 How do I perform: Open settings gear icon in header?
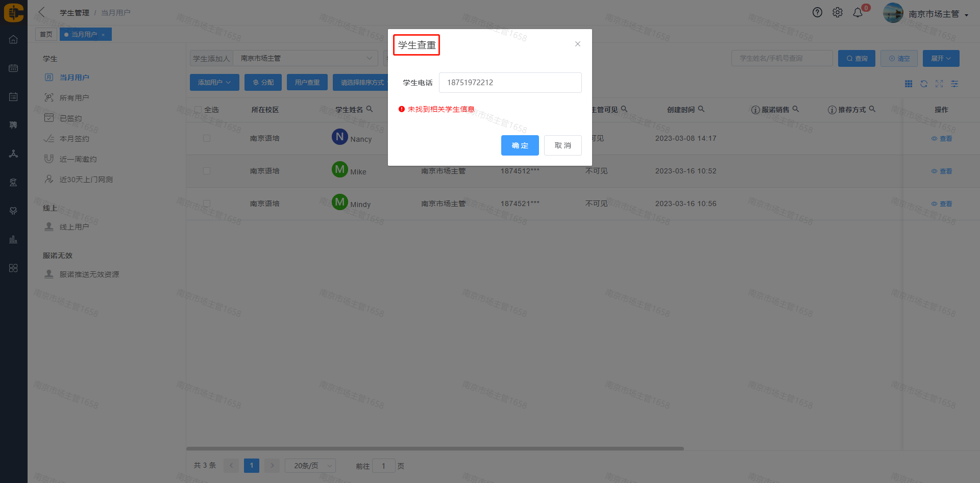point(838,13)
